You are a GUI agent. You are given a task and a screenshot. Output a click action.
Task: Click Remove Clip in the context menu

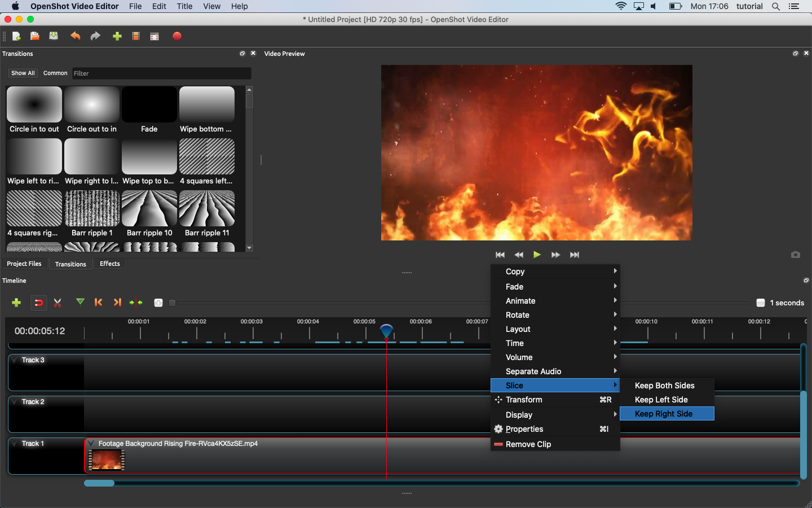[528, 444]
